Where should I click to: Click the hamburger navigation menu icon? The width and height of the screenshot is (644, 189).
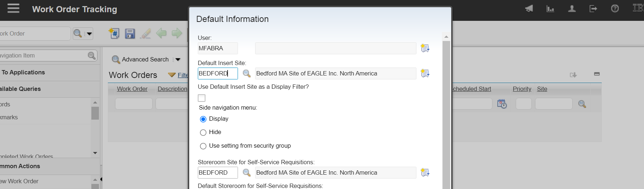pyautogui.click(x=13, y=9)
